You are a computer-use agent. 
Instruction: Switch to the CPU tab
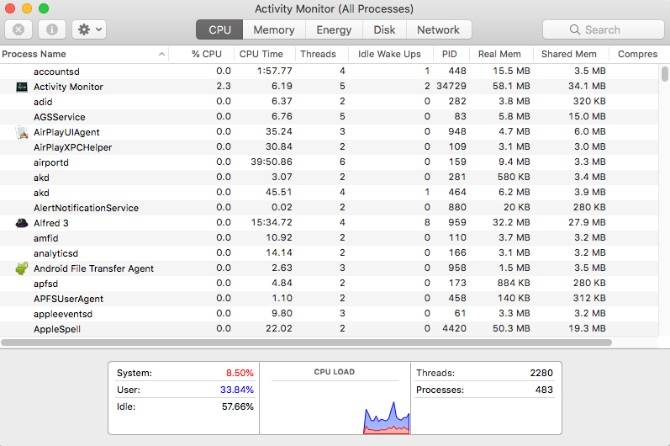220,30
